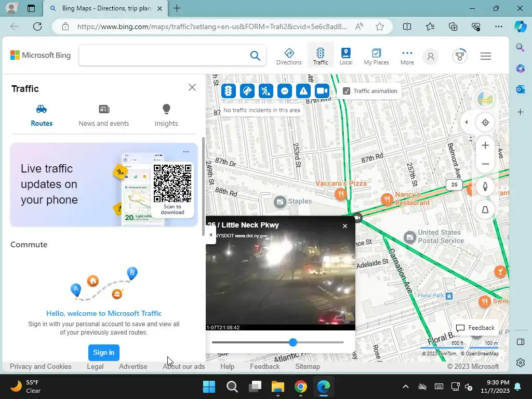Viewport: 532px width, 399px height.
Task: Collapse the left panel arrow
Action: pyautogui.click(x=211, y=235)
